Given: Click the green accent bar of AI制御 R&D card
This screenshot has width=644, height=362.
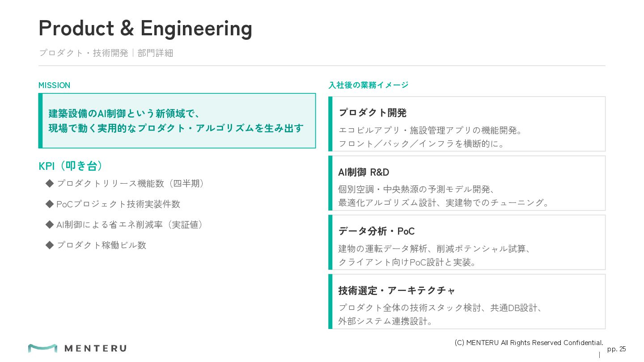Looking at the screenshot, I should [330, 183].
